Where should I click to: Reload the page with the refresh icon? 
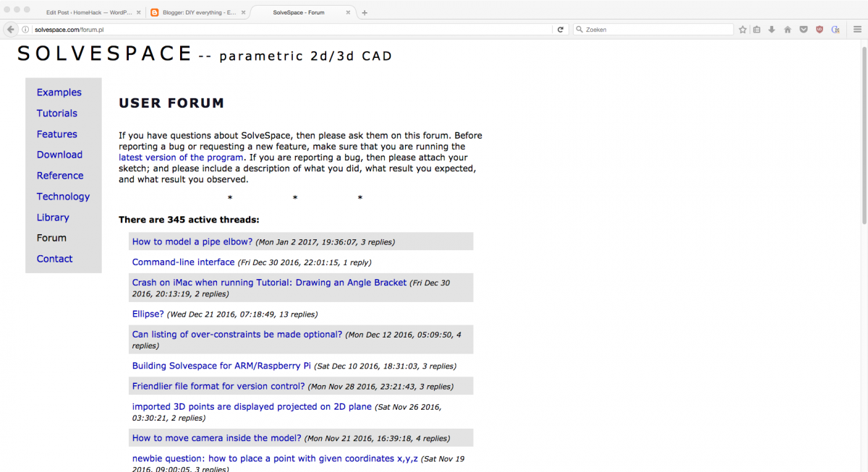(x=560, y=30)
